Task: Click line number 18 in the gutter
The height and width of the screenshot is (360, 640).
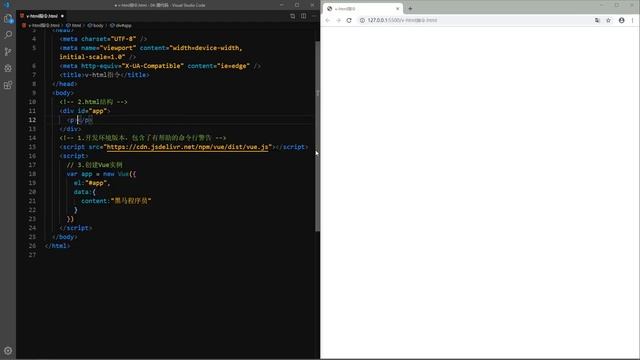Action: pos(32,174)
